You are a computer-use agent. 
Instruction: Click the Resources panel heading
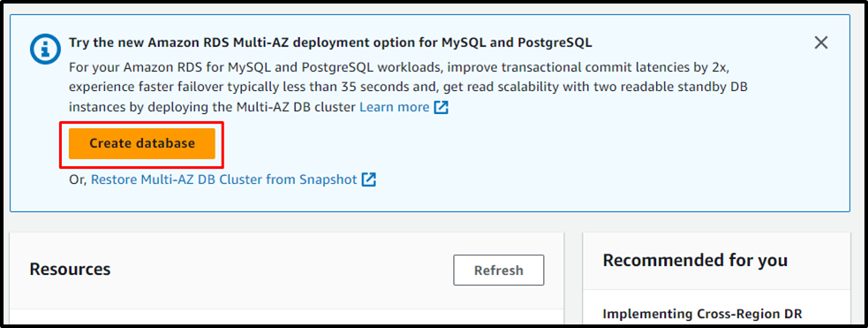(x=70, y=270)
